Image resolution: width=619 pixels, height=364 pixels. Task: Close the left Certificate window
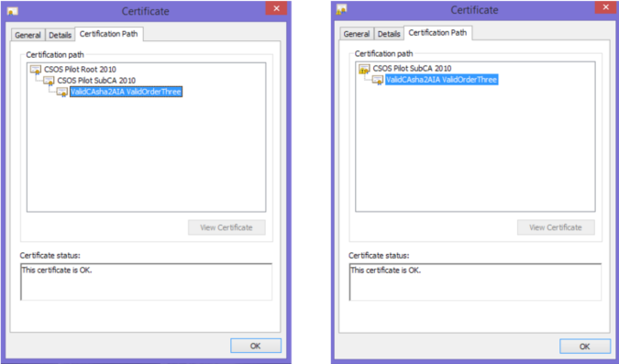276,8
